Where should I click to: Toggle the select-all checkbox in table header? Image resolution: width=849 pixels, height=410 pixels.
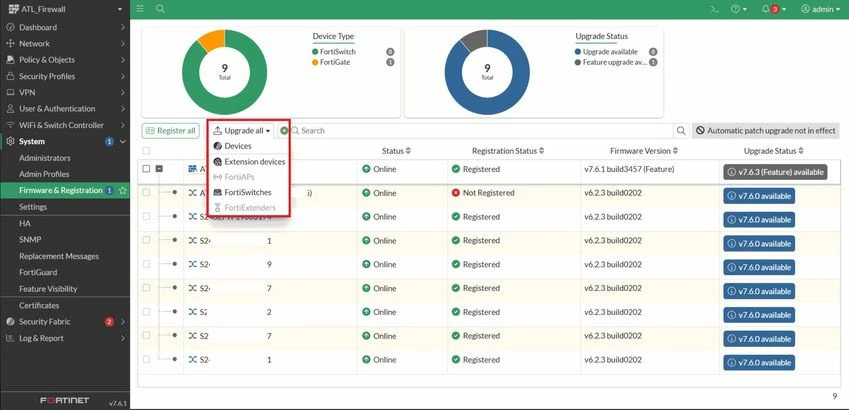click(x=146, y=151)
